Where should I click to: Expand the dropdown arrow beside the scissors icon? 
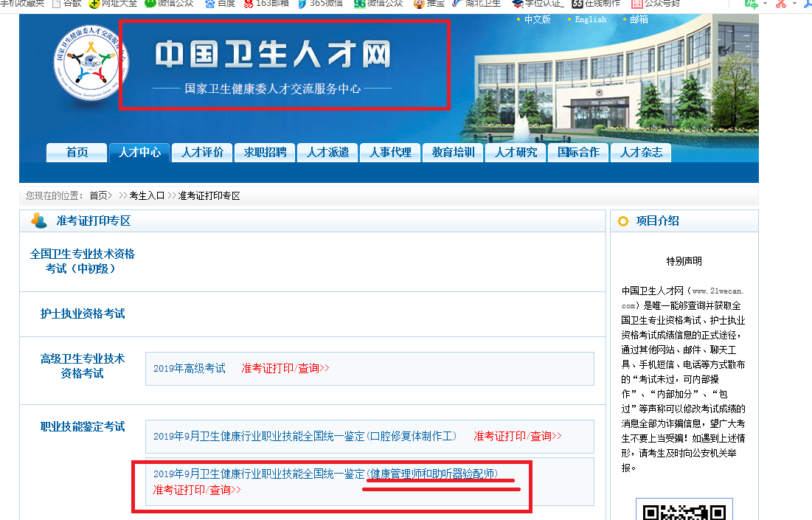click(794, 4)
